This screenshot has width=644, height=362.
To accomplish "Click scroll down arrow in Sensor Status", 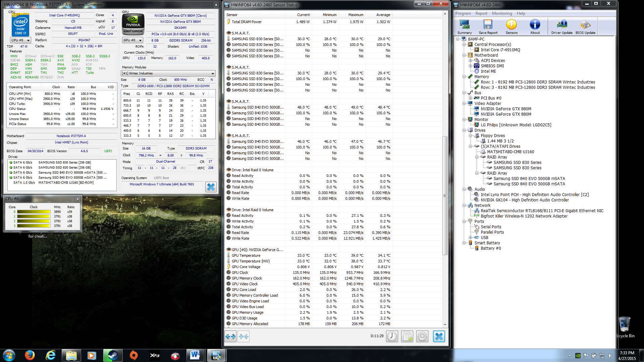I will [x=445, y=324].
